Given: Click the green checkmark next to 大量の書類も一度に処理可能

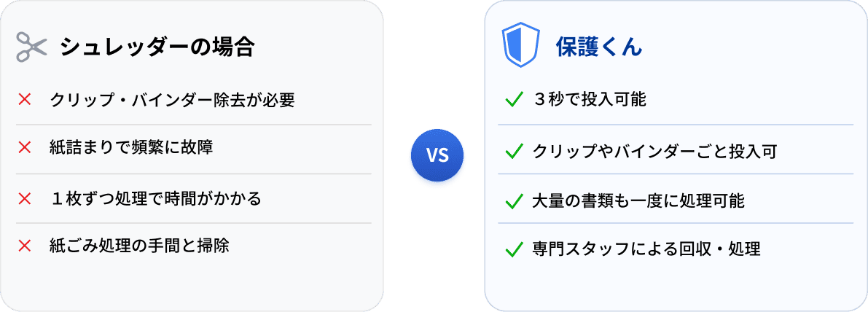Looking at the screenshot, I should click(515, 200).
